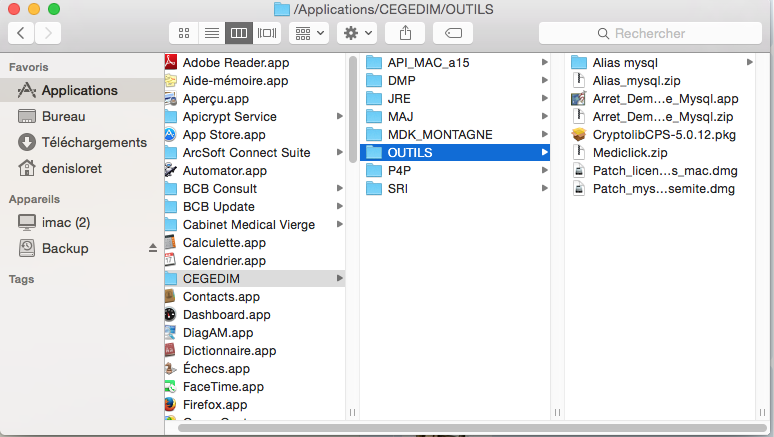The width and height of the screenshot is (774, 437).
Task: Expand the Alias mysql folder arrow
Action: coord(750,62)
